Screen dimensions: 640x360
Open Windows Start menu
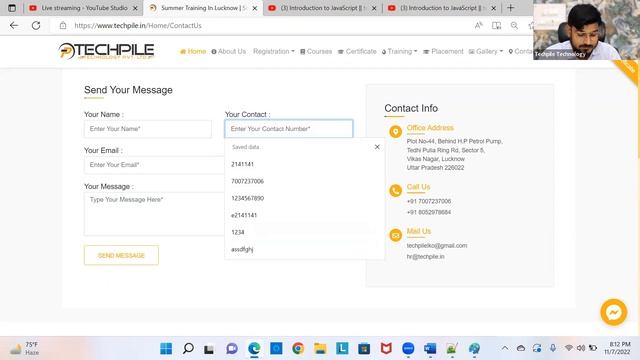(x=166, y=349)
